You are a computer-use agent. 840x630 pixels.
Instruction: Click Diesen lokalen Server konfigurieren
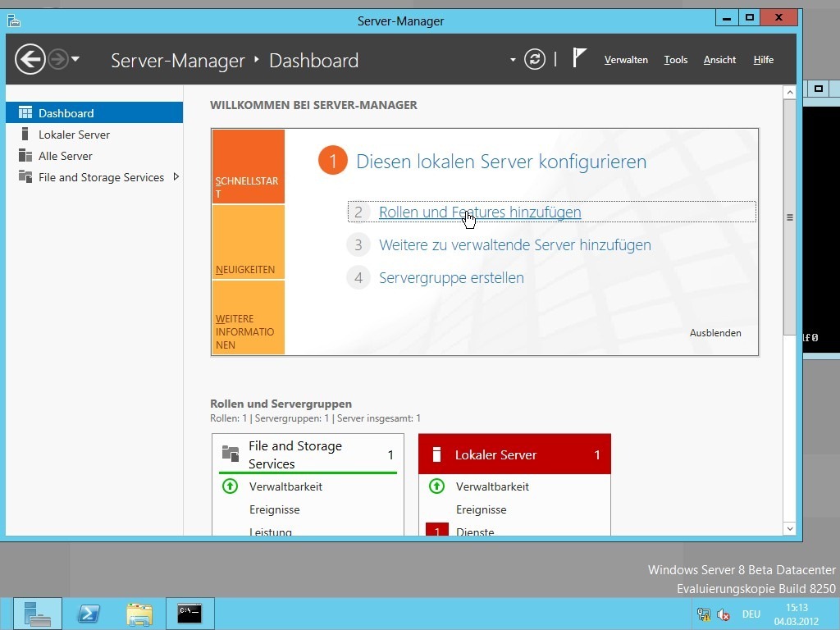[501, 162]
